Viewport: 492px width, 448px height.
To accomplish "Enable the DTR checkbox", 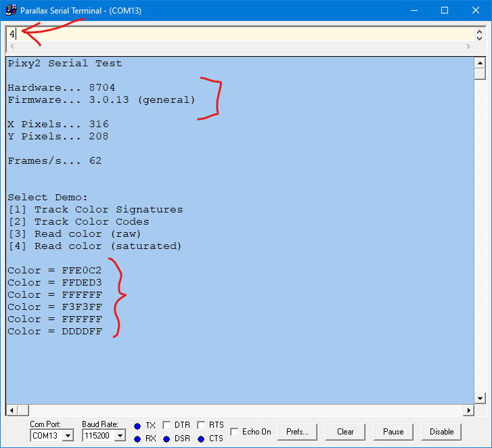I will [x=166, y=425].
